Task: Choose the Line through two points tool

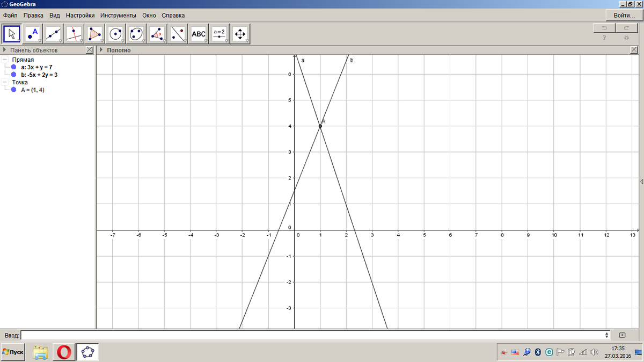Action: pyautogui.click(x=53, y=34)
